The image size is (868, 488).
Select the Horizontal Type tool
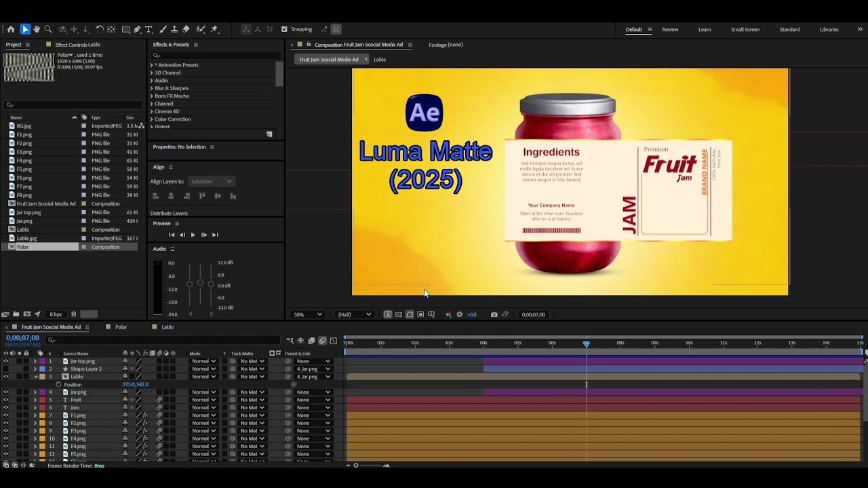click(149, 29)
